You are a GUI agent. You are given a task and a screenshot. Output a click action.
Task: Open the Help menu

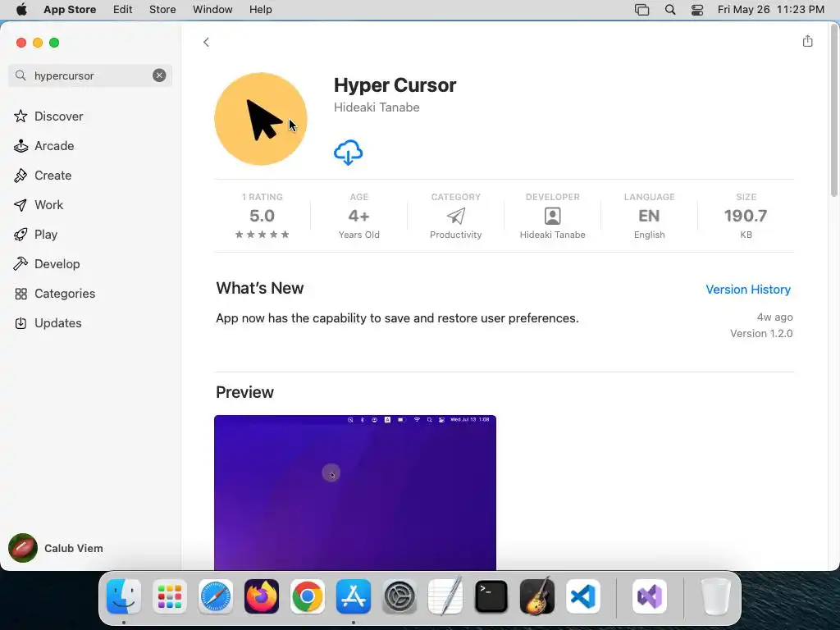tap(260, 10)
